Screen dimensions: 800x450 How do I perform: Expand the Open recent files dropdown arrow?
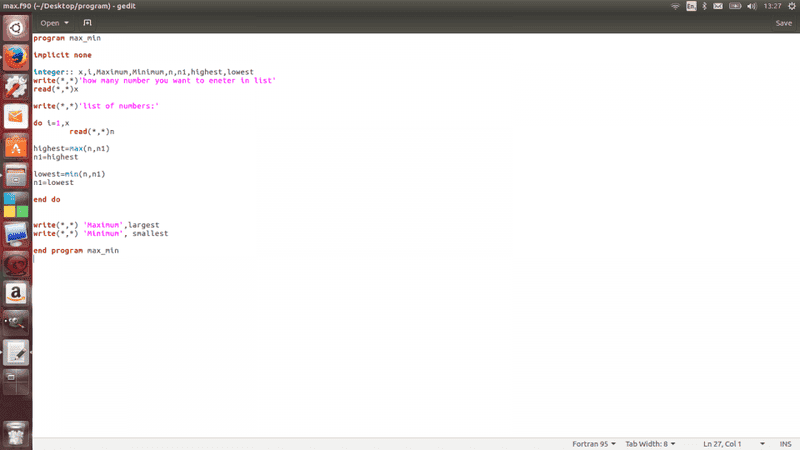point(66,23)
